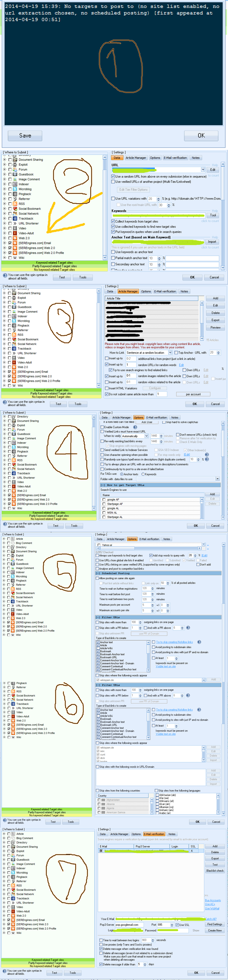Click horizontal scrollbar under 'Yahoo al' list
The width and height of the screenshot is (228, 980).
(x=149, y=548)
